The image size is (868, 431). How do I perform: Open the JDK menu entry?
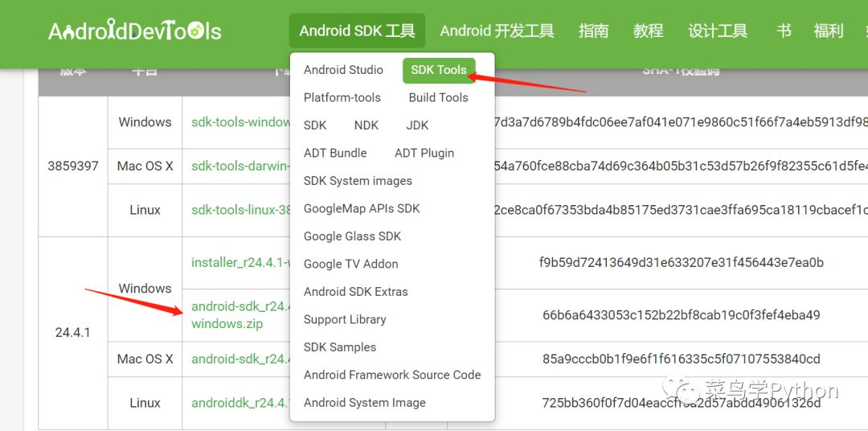point(417,125)
